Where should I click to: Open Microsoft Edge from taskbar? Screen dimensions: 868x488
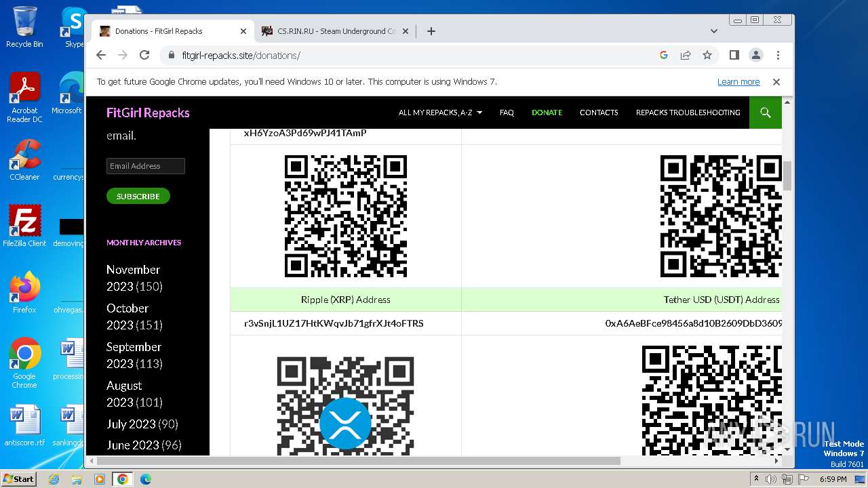point(146,479)
